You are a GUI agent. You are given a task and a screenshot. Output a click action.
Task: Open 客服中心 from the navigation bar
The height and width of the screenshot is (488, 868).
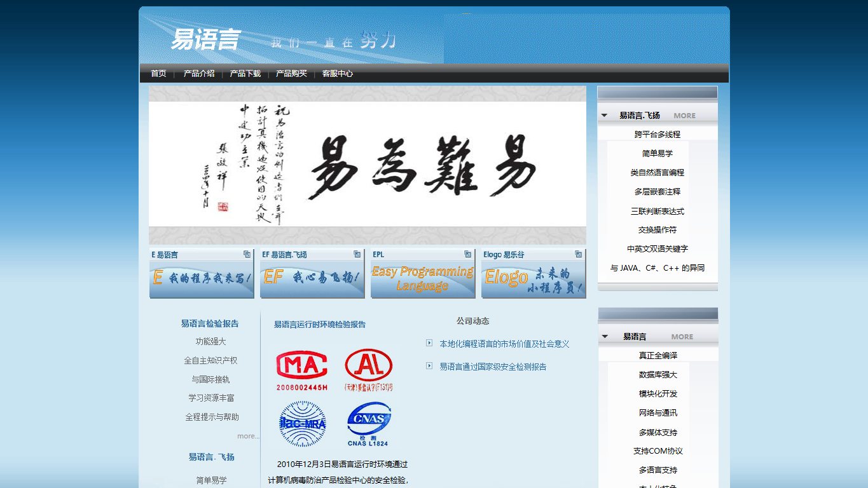pyautogui.click(x=338, y=74)
